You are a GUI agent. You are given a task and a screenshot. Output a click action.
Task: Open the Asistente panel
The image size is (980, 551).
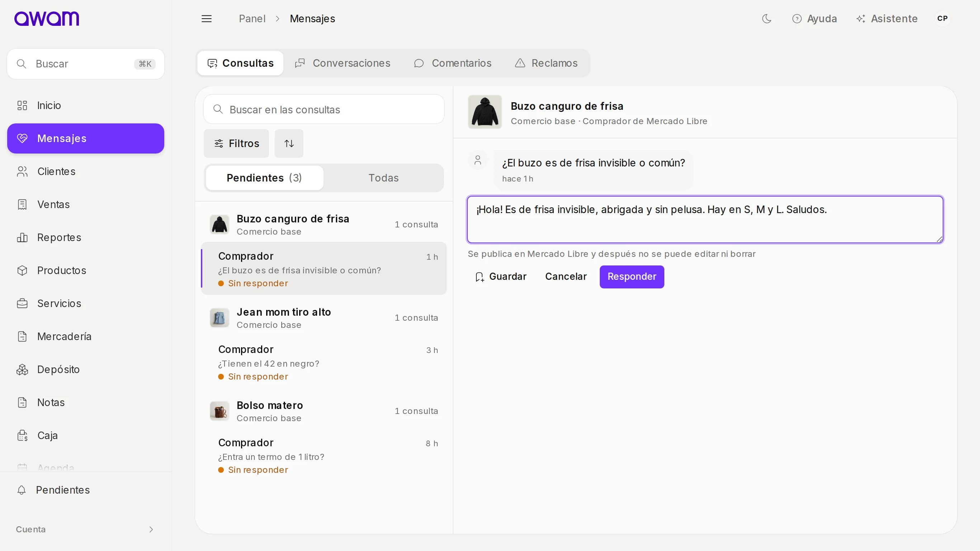click(887, 19)
